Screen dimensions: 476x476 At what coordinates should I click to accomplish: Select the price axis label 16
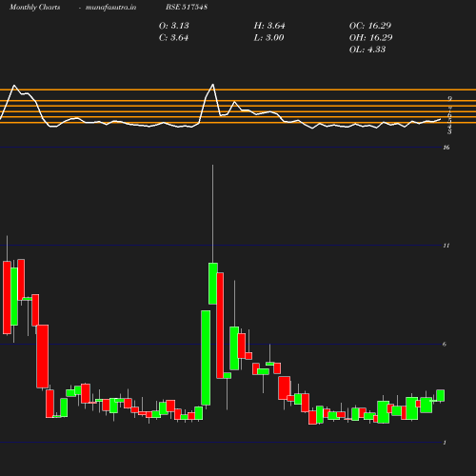click(x=446, y=148)
